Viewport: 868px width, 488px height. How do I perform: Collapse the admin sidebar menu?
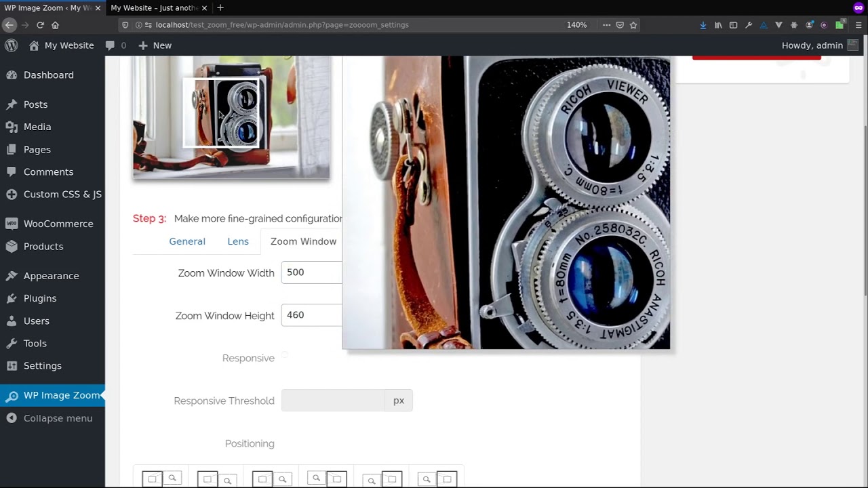point(52,418)
